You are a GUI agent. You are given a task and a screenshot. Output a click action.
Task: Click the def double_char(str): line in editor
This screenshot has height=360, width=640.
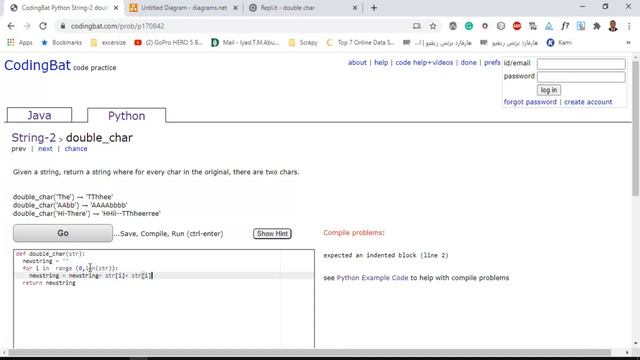[x=50, y=254]
